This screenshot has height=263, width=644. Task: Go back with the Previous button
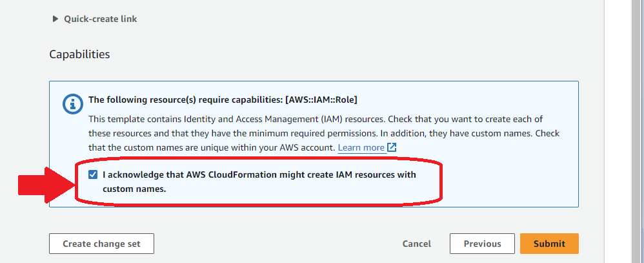pos(482,244)
